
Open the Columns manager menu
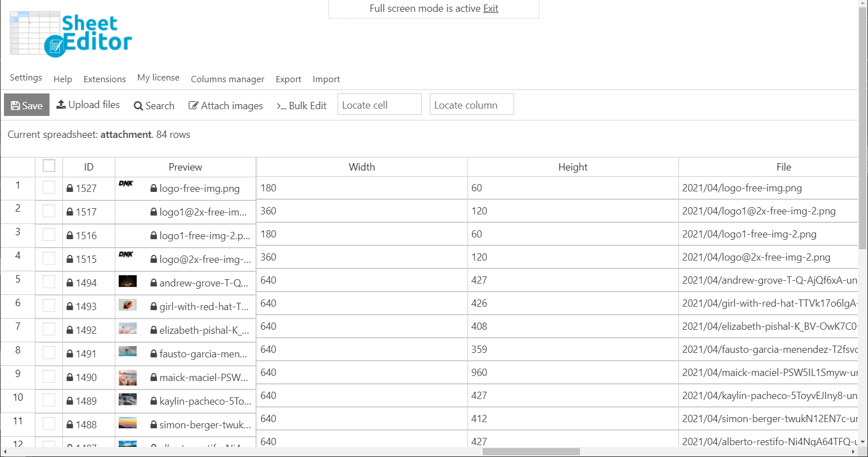[x=227, y=79]
